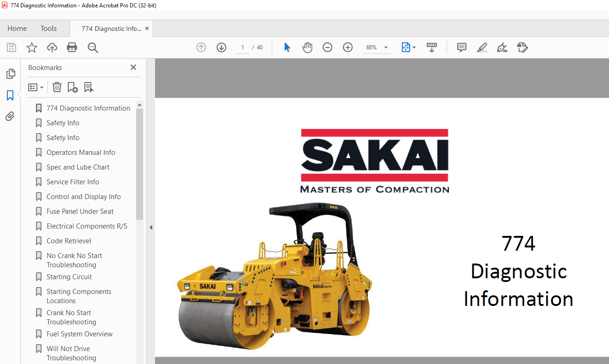
Task: Open Service Filter Info bookmark
Action: tap(73, 182)
